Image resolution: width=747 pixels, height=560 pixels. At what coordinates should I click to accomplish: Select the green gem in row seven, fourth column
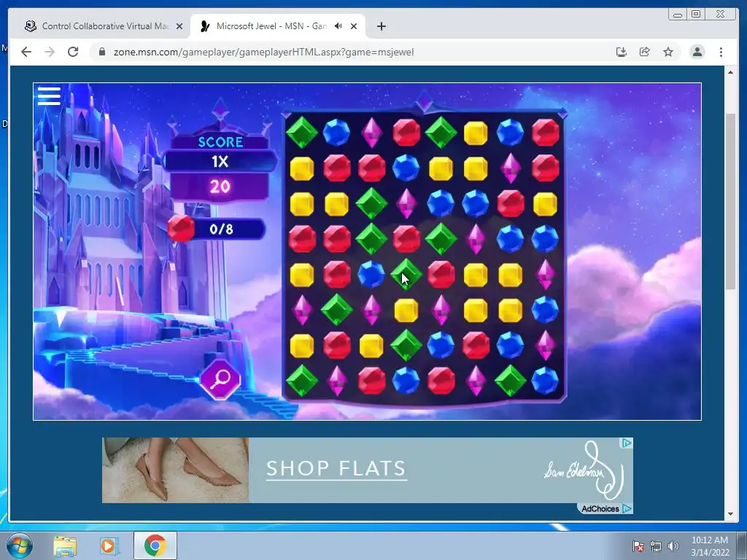[x=406, y=345]
